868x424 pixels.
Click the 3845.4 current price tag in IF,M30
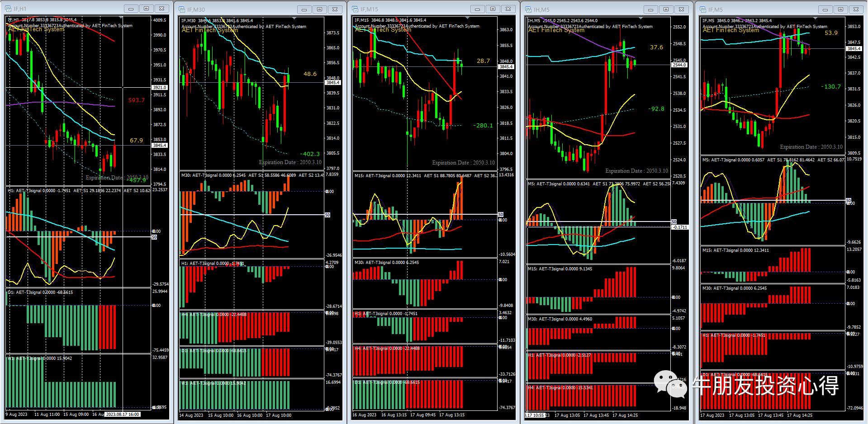[333, 83]
